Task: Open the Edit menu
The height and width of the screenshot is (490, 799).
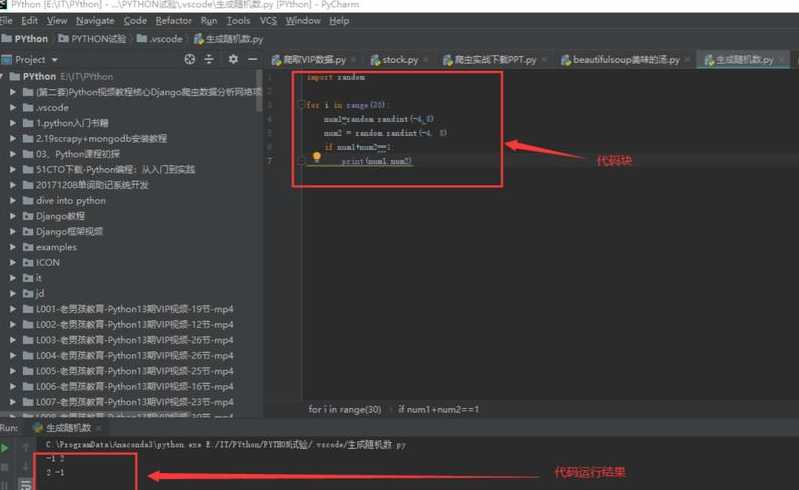Action: point(29,21)
